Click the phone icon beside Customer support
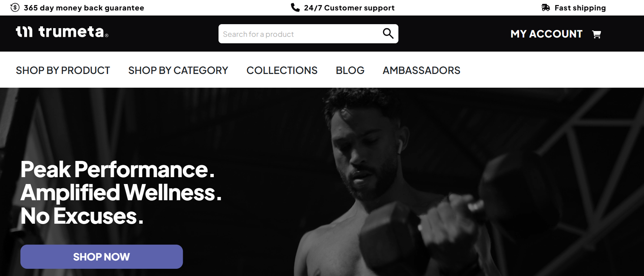644x276 pixels. coord(295,8)
